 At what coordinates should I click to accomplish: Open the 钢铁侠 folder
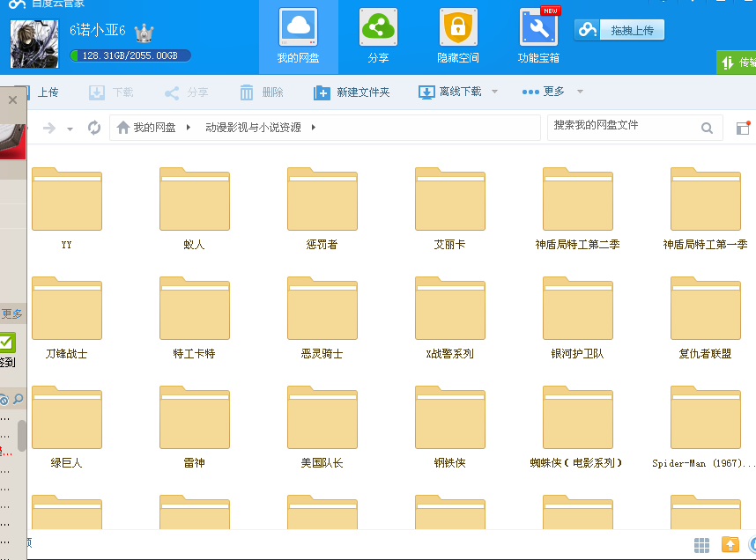[x=450, y=427]
